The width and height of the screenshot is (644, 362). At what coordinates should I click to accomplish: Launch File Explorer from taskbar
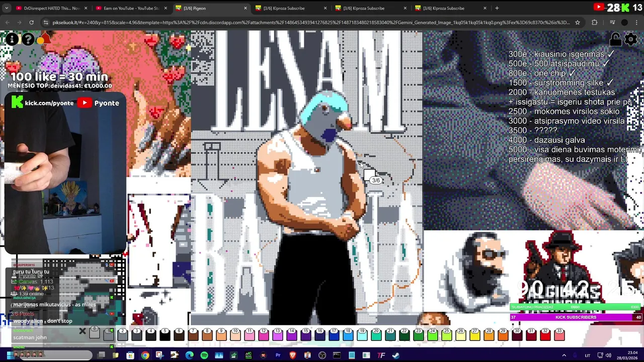click(x=116, y=355)
